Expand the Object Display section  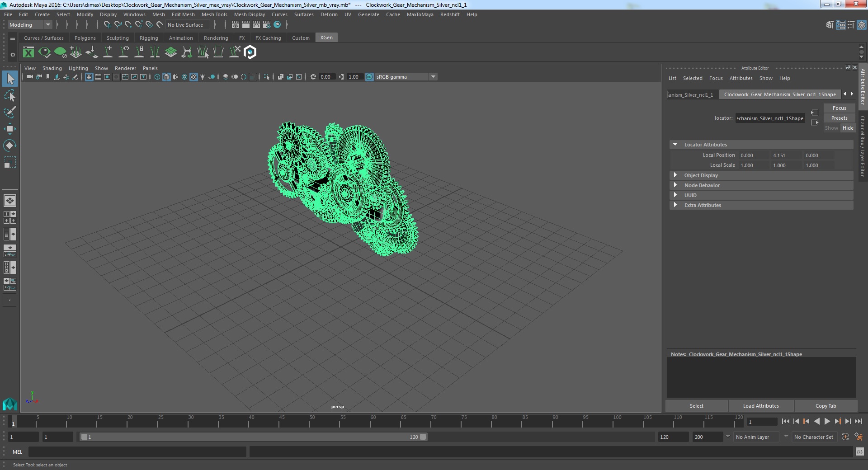click(x=761, y=175)
